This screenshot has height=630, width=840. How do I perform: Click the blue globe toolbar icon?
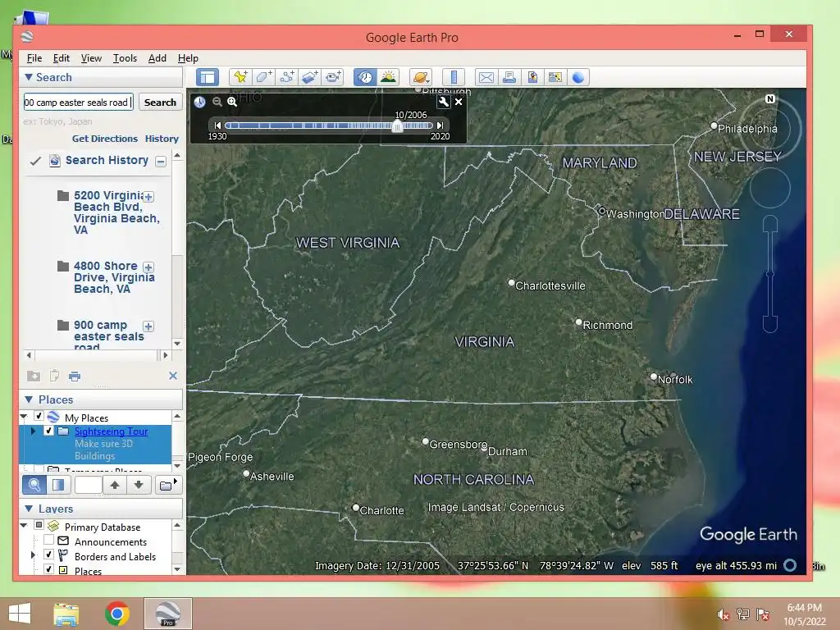[578, 77]
